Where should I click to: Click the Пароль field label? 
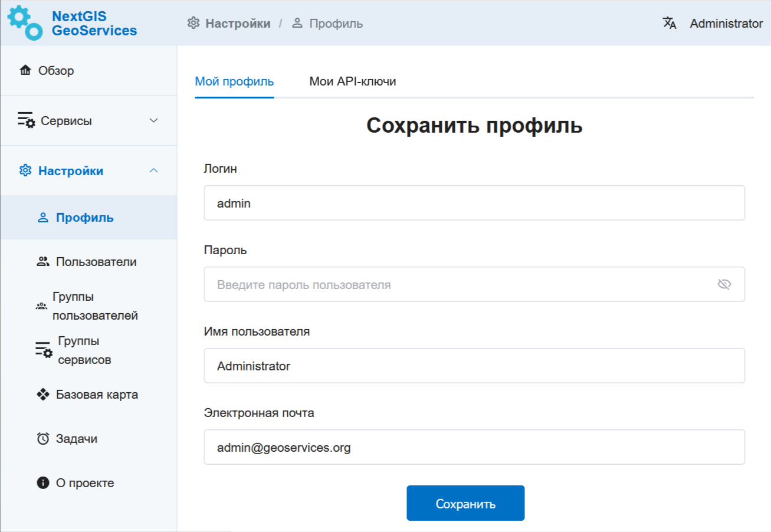tap(225, 250)
